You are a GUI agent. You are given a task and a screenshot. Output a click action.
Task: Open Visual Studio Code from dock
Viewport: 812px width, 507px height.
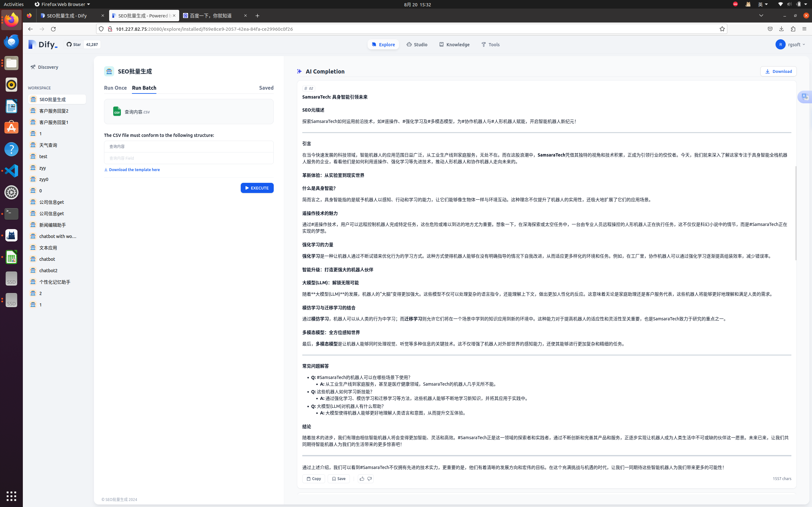coord(11,171)
